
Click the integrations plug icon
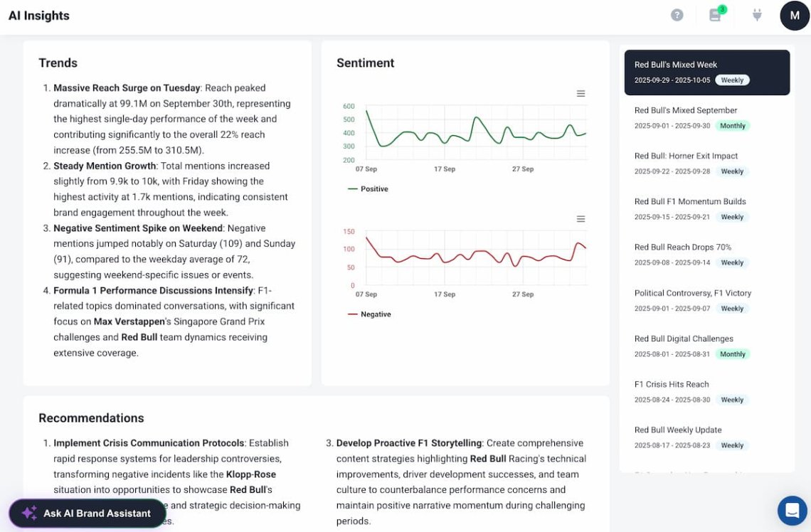click(x=757, y=15)
